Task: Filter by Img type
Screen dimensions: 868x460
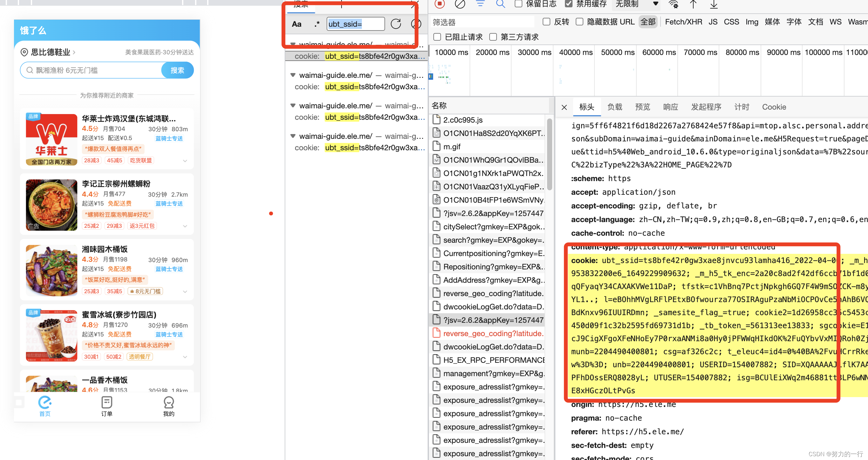Action: [x=752, y=22]
